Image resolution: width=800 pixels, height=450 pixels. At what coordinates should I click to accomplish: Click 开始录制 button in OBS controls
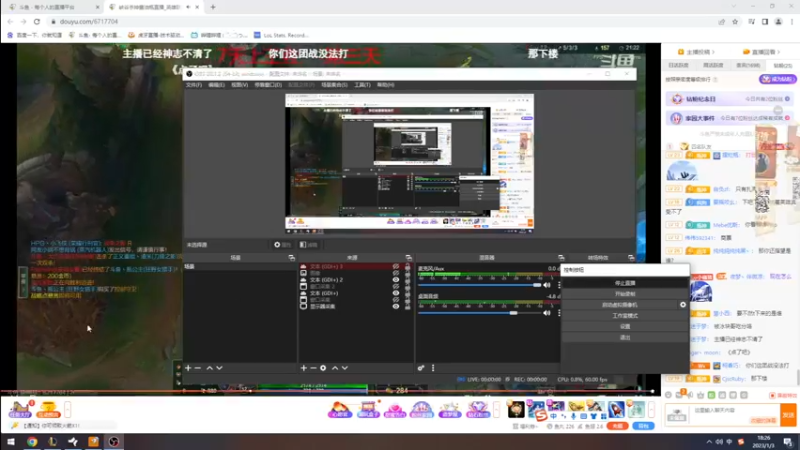click(625, 294)
